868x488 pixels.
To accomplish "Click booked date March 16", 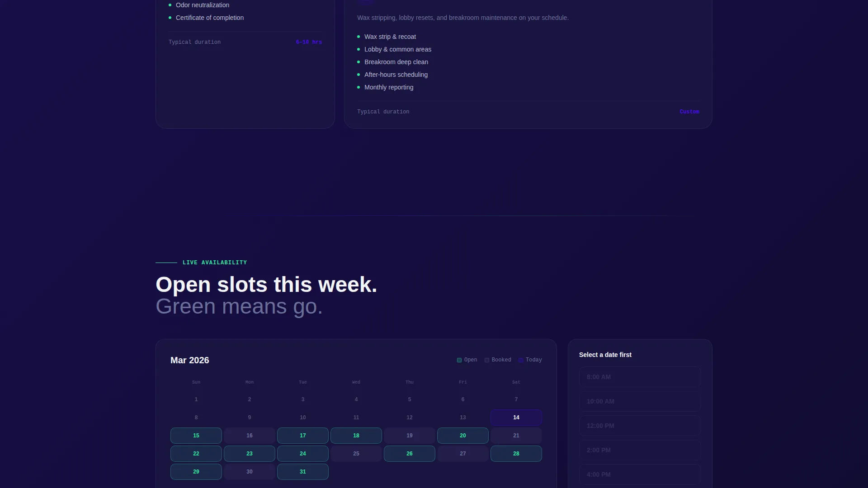I will (x=249, y=435).
